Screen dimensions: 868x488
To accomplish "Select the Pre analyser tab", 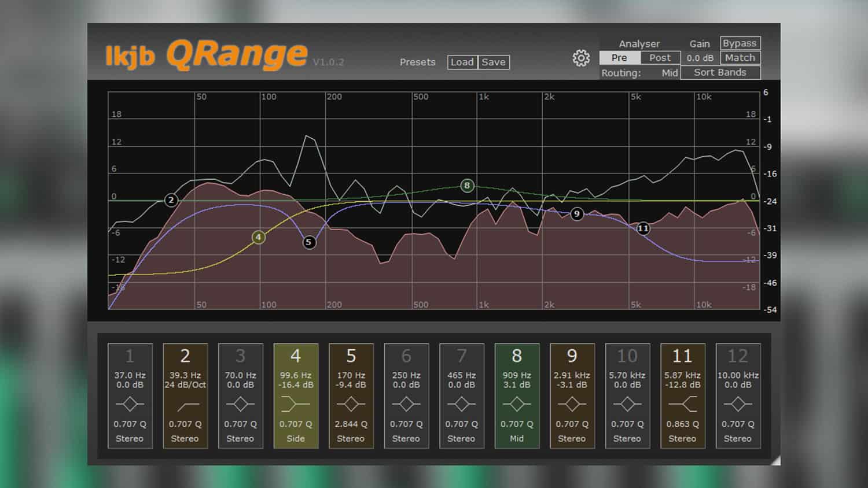I will point(619,58).
